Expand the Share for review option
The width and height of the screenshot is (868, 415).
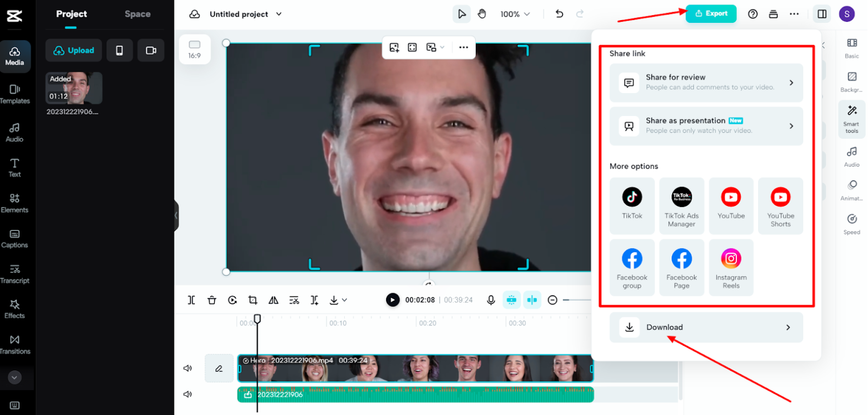coord(705,82)
